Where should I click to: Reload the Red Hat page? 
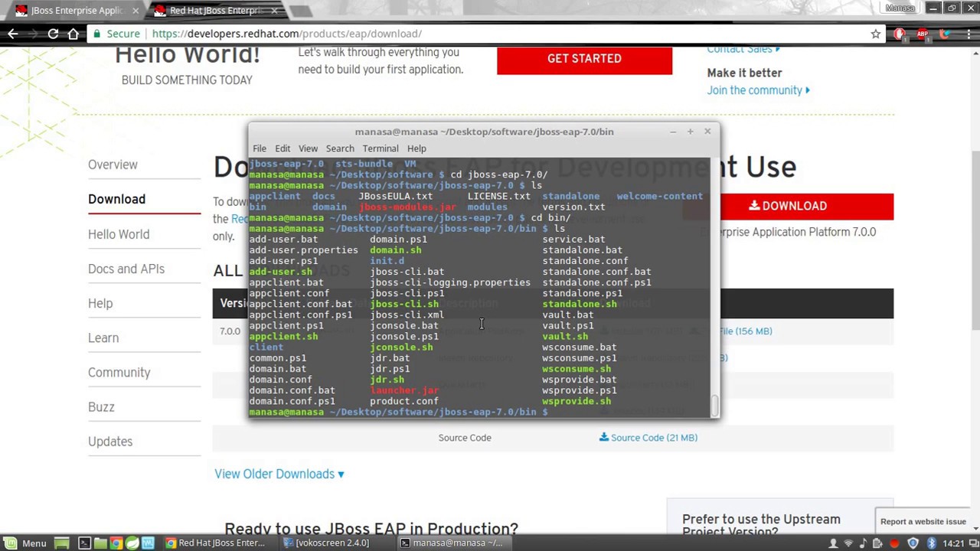click(53, 34)
